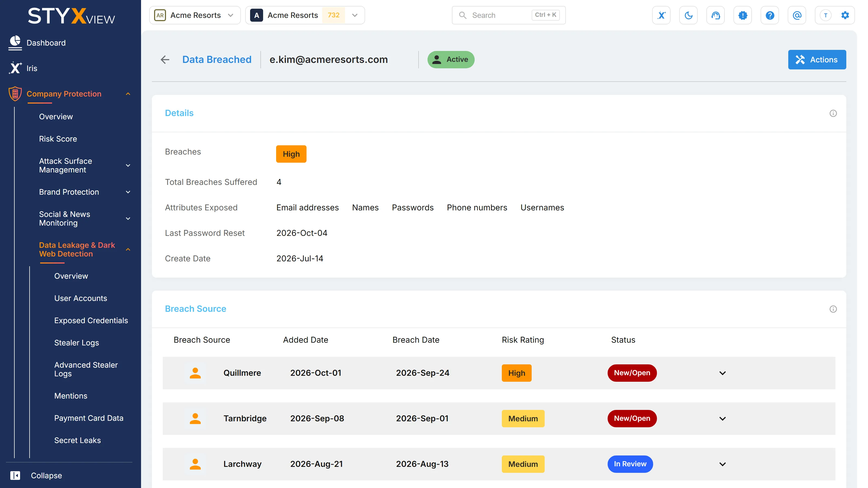Open the alerts badge icon
The image size is (868, 488).
pyautogui.click(x=743, y=15)
